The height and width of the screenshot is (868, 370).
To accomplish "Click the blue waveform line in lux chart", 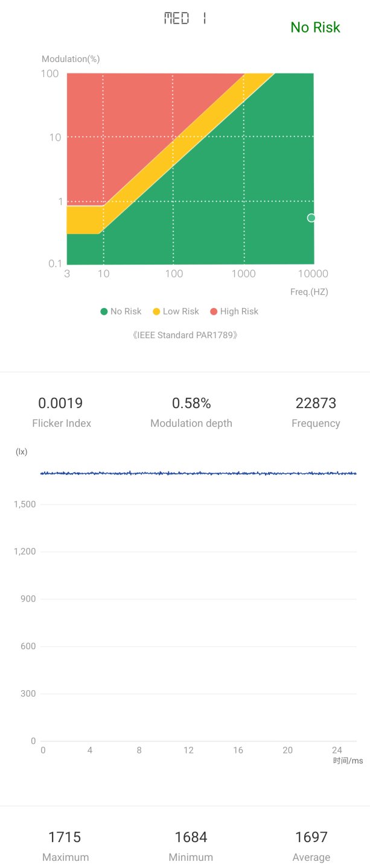I will pos(199,473).
